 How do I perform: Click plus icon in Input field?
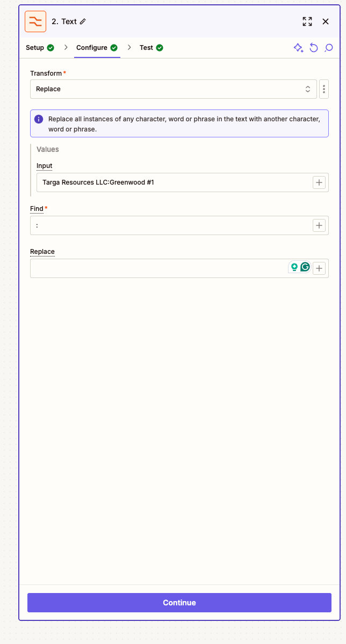[319, 182]
